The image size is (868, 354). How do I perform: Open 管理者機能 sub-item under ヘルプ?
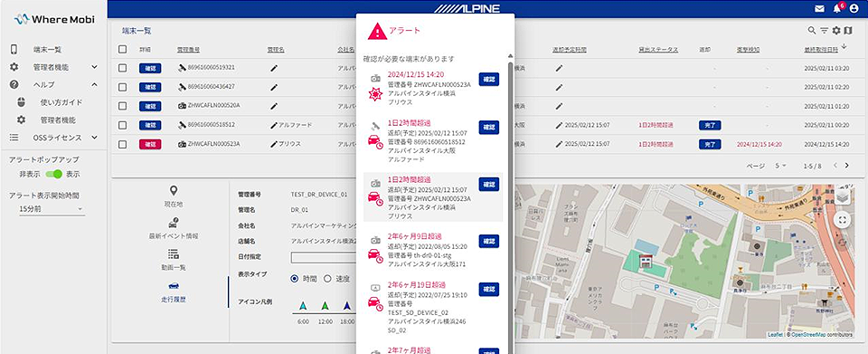click(58, 120)
